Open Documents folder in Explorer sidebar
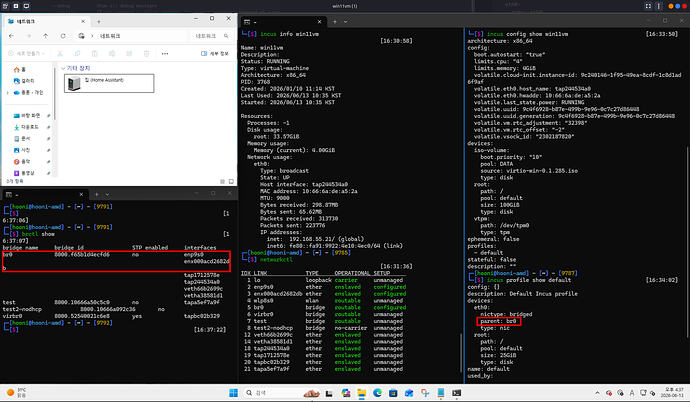The height and width of the screenshot is (402, 690). 22,139
